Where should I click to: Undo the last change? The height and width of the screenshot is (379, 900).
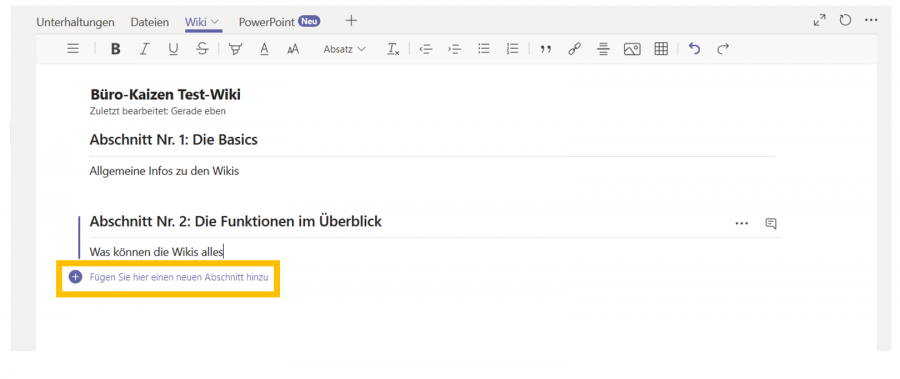[x=695, y=49]
